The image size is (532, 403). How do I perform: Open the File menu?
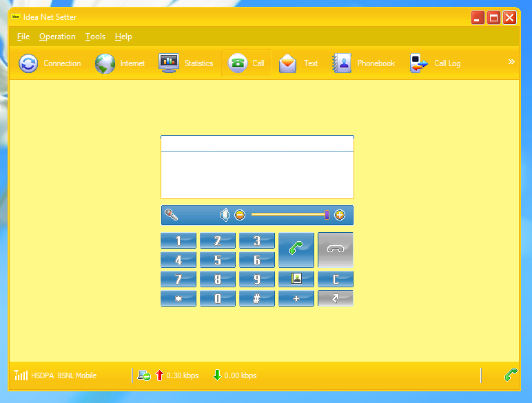point(23,37)
